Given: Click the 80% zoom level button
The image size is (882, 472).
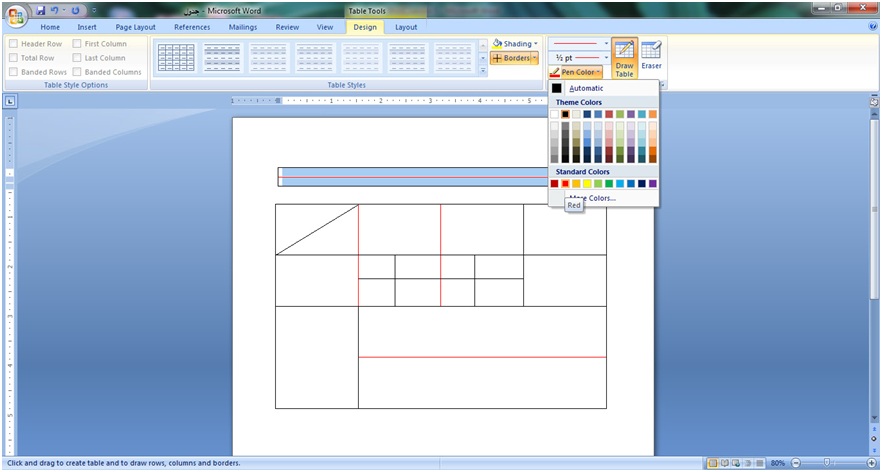Looking at the screenshot, I should 778,463.
